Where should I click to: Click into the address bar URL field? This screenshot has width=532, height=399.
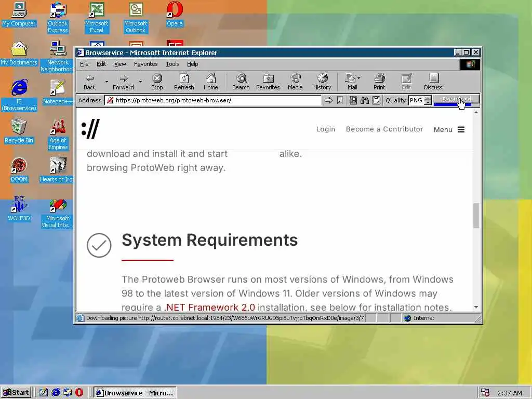(x=212, y=100)
